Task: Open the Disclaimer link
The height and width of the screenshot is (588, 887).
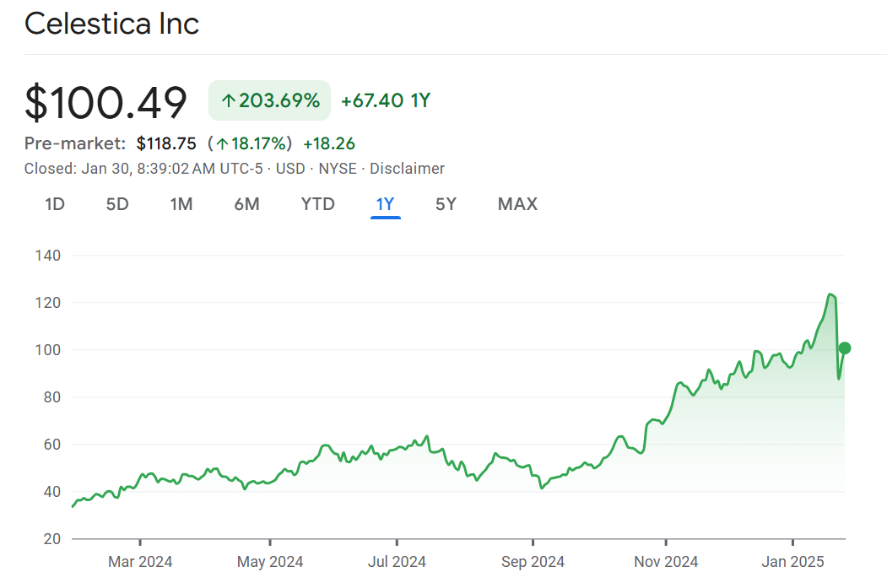Action: (407, 169)
